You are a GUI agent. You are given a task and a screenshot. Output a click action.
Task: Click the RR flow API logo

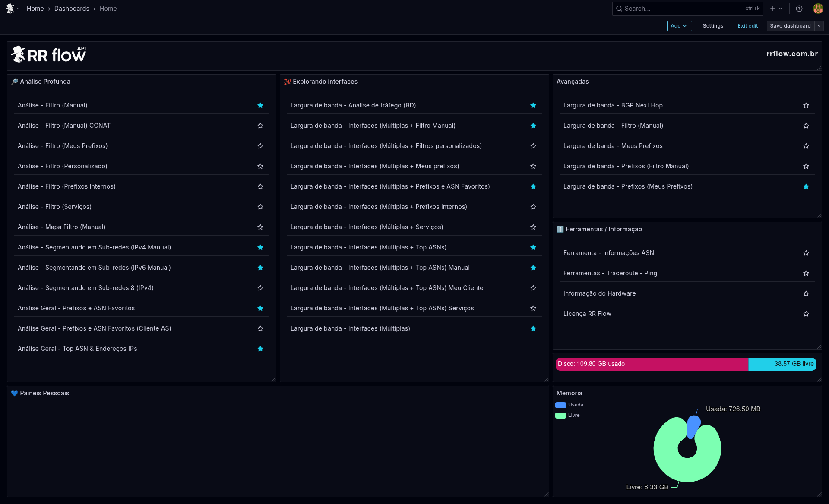(x=48, y=55)
